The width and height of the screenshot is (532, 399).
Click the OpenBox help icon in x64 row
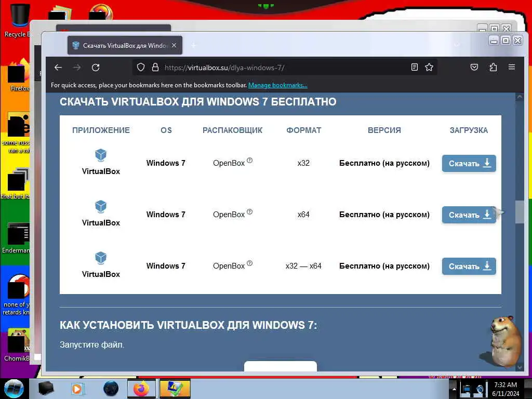coord(250,212)
